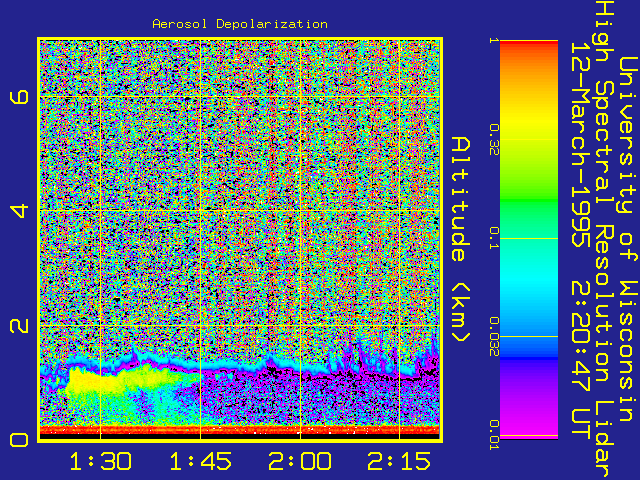Click the color bar label 0.1
Image resolution: width=640 pixels, height=480 pixels.
(x=494, y=238)
